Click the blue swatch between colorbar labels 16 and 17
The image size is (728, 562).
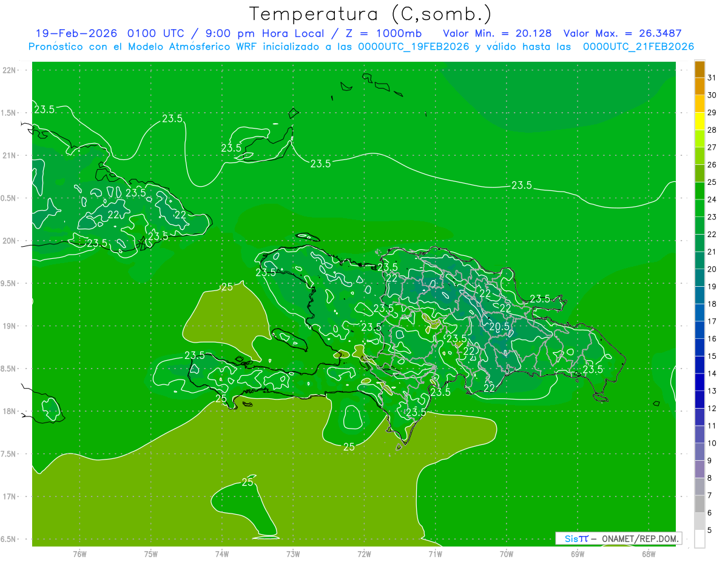(x=699, y=330)
